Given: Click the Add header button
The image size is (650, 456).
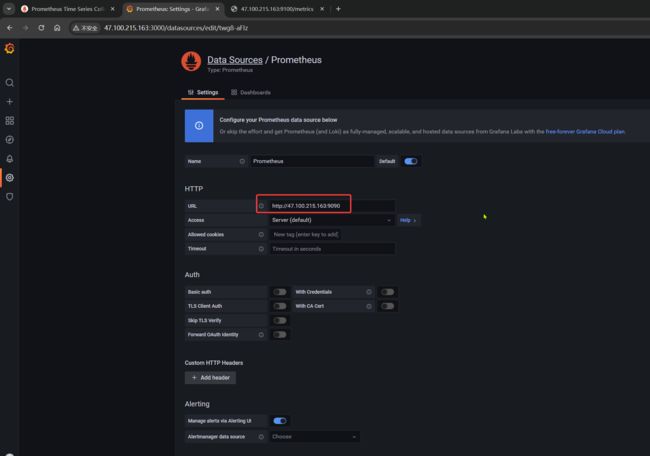Looking at the screenshot, I should (x=211, y=378).
